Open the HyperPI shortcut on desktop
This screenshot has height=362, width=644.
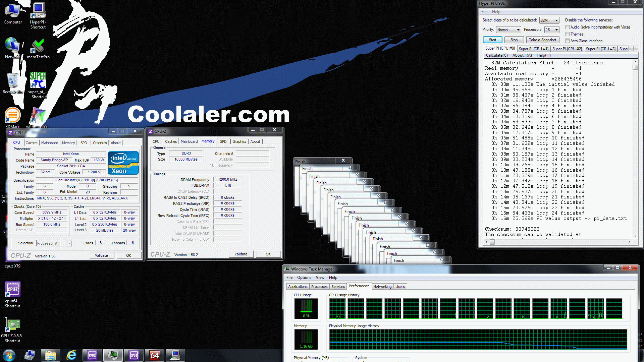tap(38, 15)
